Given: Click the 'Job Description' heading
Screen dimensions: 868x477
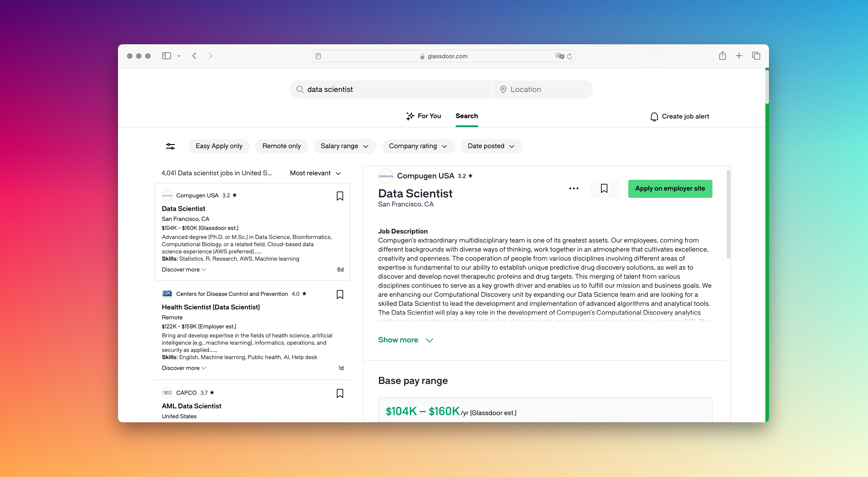Looking at the screenshot, I should click(403, 231).
